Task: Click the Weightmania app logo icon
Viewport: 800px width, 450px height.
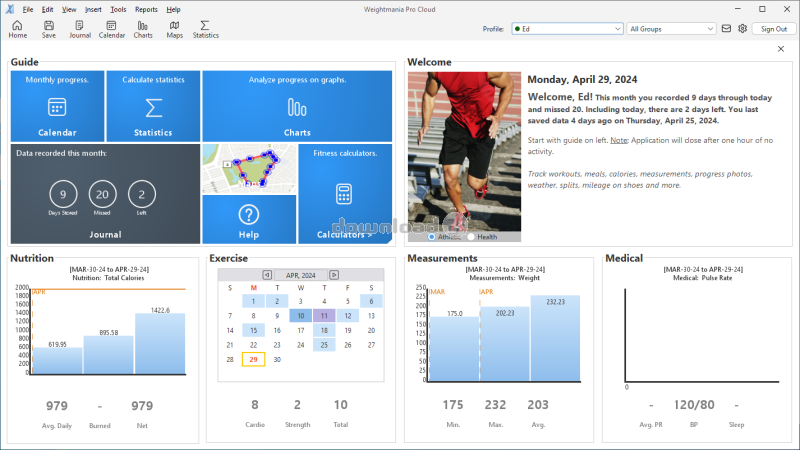Action: [x=10, y=9]
